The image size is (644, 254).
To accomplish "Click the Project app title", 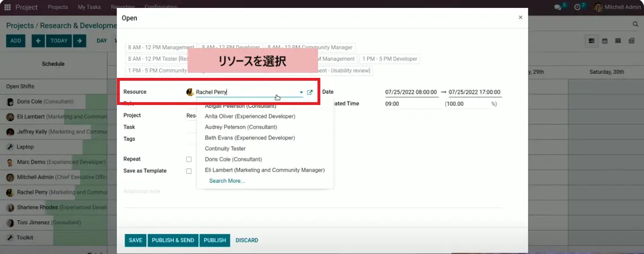I will click(27, 7).
